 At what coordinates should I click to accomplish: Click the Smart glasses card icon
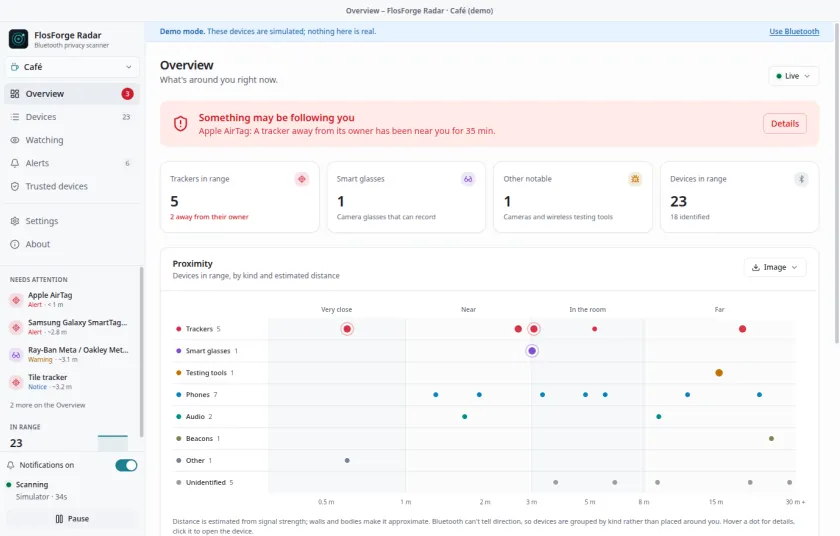pyautogui.click(x=468, y=179)
